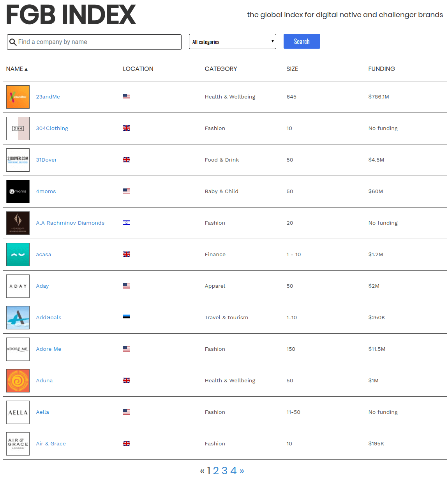Open the All categories dropdown
Image resolution: width=448 pixels, height=482 pixels.
click(x=233, y=42)
